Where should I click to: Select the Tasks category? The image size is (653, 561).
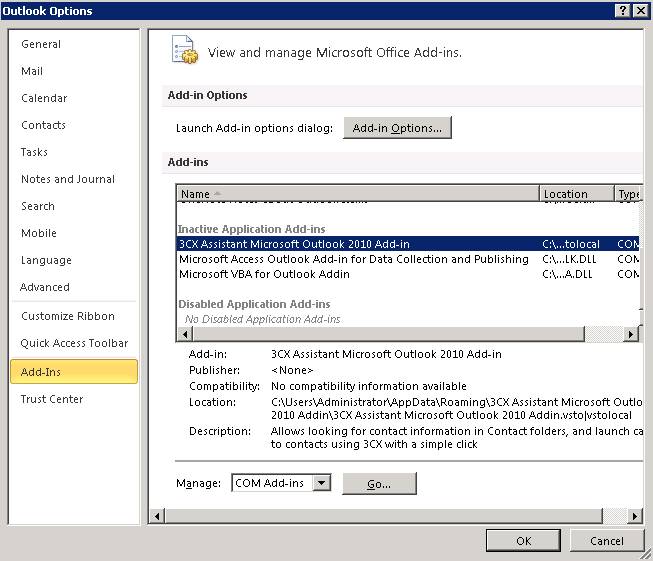[34, 152]
